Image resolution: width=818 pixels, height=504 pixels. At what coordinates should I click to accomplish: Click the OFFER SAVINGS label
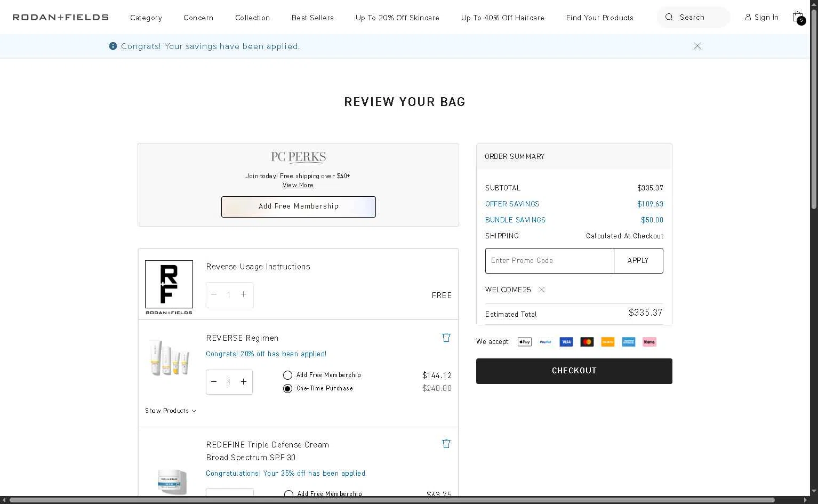(x=512, y=204)
